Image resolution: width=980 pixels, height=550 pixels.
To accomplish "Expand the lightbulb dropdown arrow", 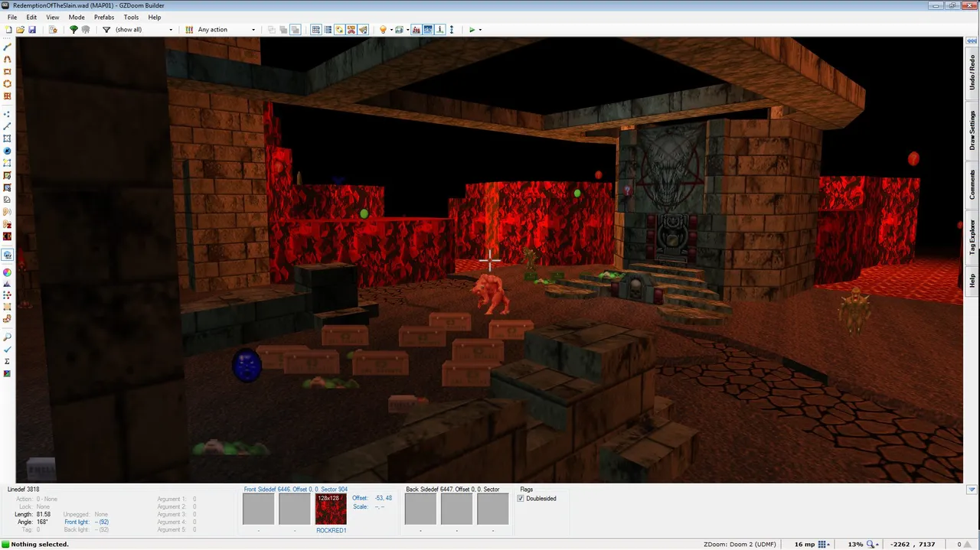I will [390, 30].
